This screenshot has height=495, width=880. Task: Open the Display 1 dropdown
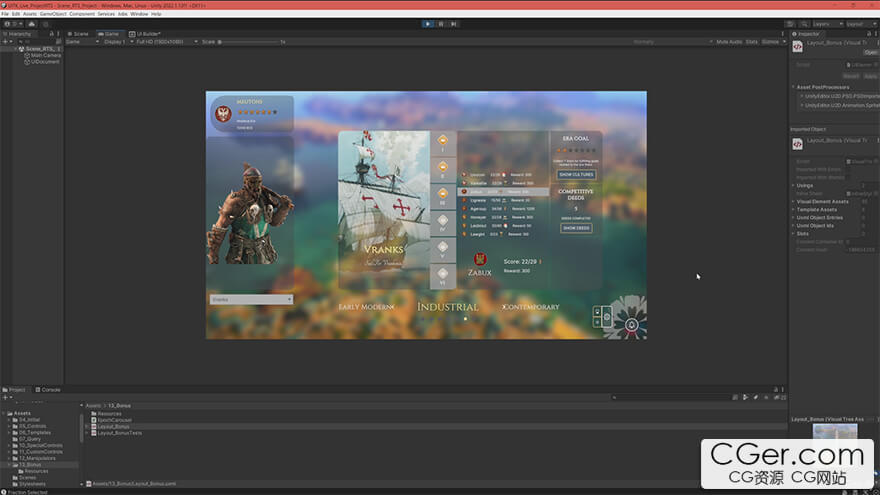(118, 42)
